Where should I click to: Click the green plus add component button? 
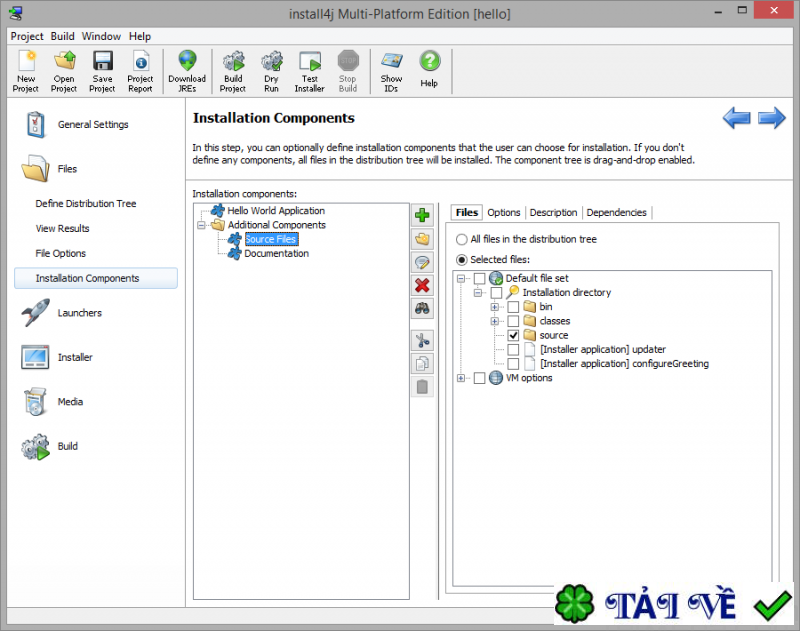click(422, 215)
